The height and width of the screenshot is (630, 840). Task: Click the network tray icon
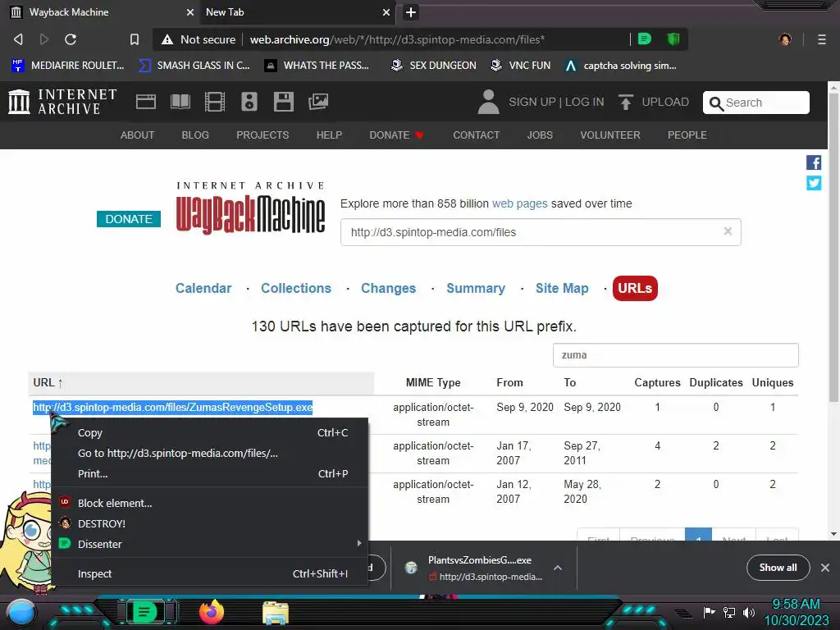point(728,612)
